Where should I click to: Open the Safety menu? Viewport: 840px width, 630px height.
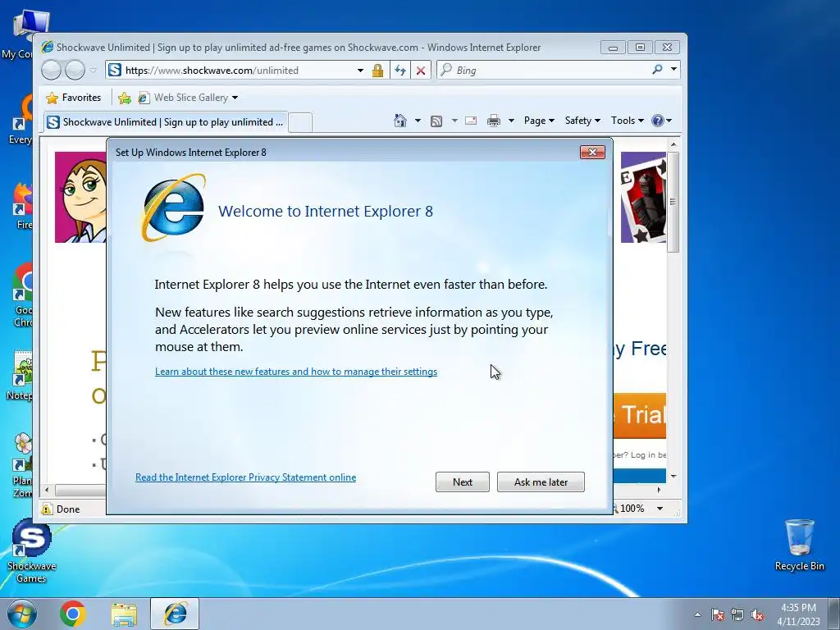coord(583,121)
